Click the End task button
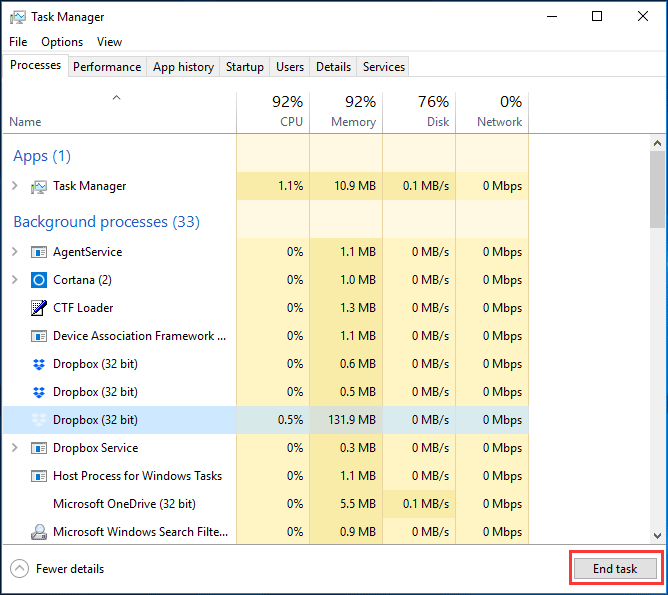 click(615, 569)
